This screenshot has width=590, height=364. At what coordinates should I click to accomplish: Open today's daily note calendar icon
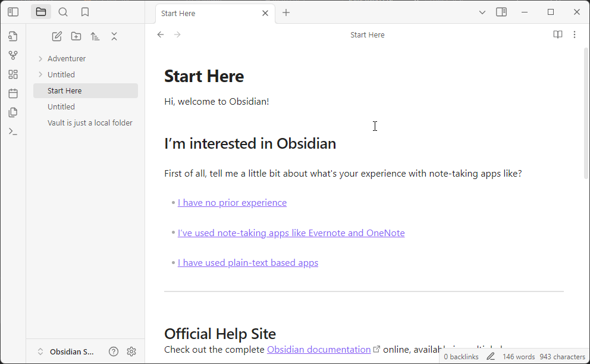[13, 93]
